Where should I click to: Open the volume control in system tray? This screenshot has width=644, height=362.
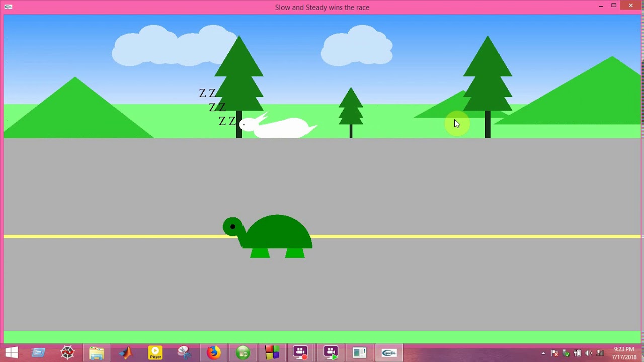(589, 353)
